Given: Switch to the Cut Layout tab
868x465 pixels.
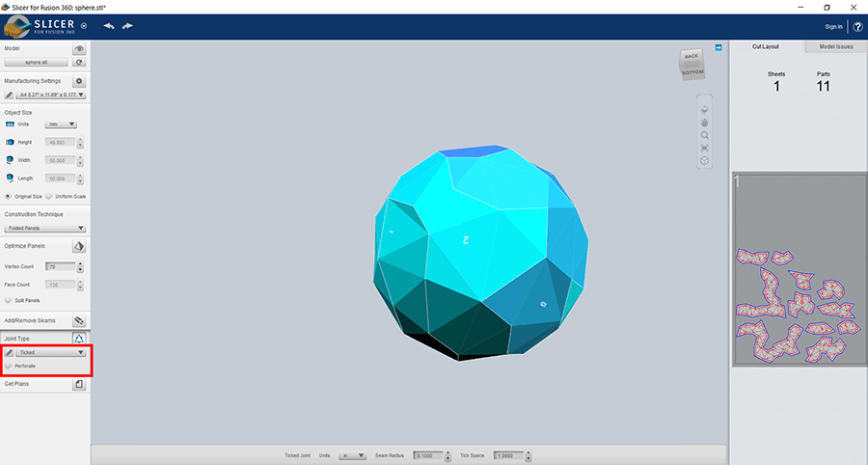Looking at the screenshot, I should click(x=766, y=46).
